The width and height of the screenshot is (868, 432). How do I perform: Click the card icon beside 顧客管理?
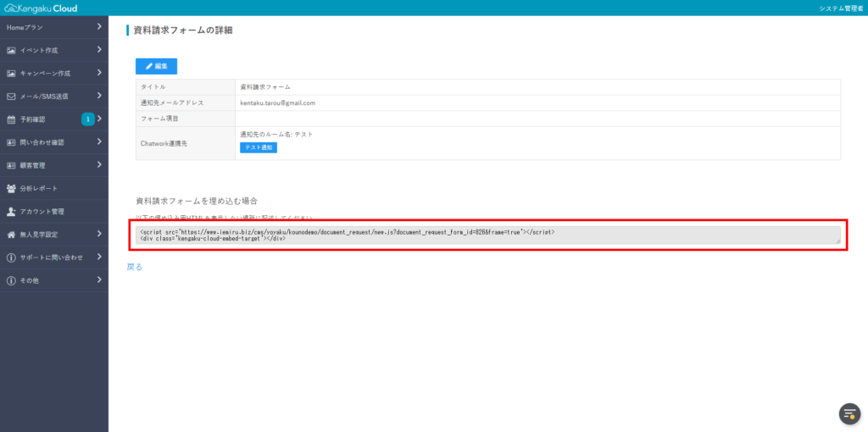(x=11, y=165)
